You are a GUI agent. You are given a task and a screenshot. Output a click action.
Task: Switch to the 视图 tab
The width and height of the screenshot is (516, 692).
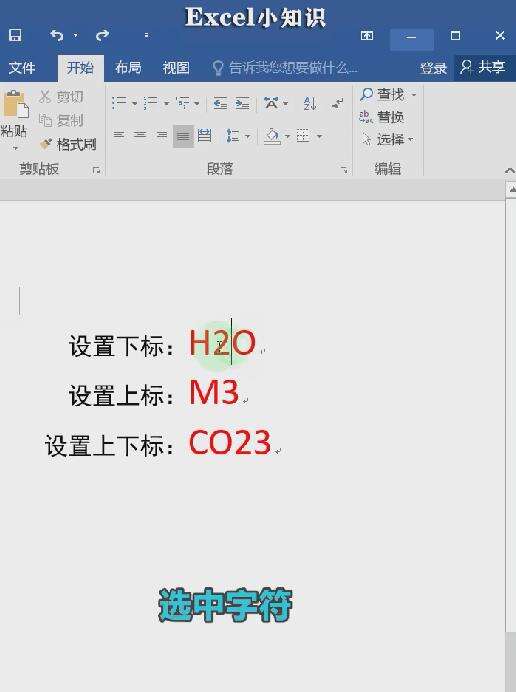click(x=176, y=68)
